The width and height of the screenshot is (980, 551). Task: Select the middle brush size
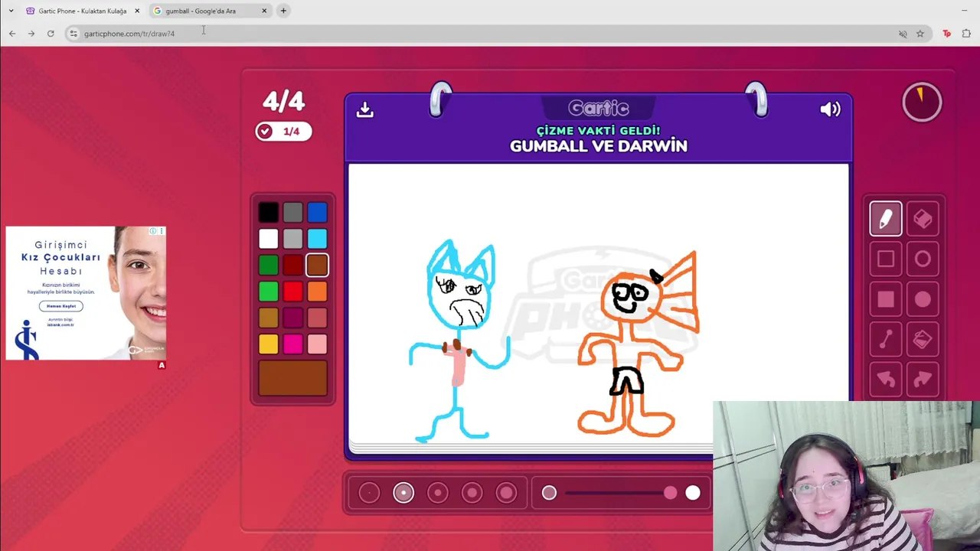pos(438,493)
